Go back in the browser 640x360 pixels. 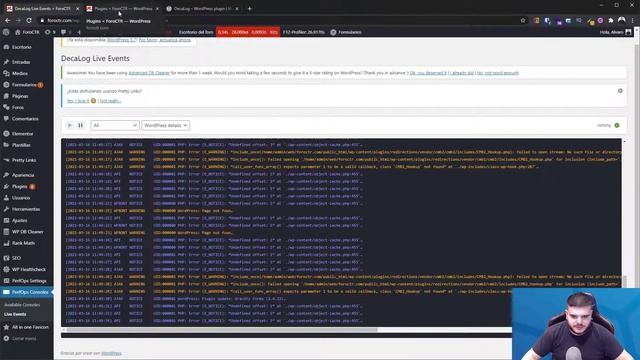tap(8, 20)
